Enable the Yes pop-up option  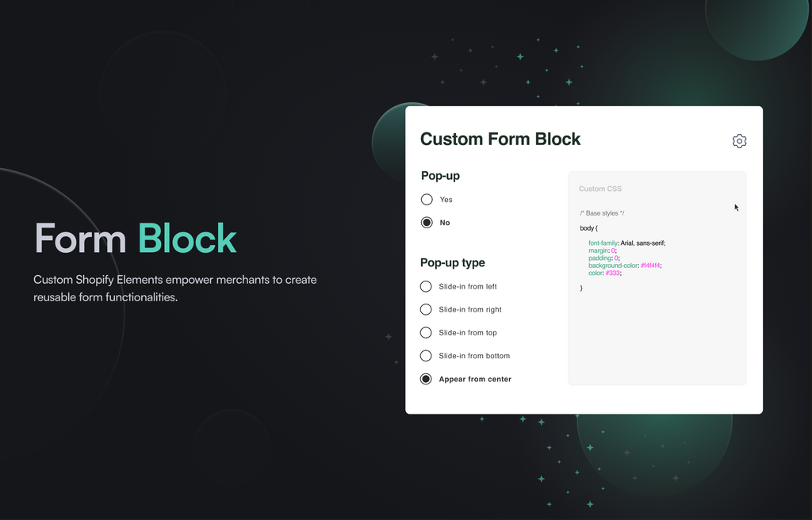pos(426,199)
